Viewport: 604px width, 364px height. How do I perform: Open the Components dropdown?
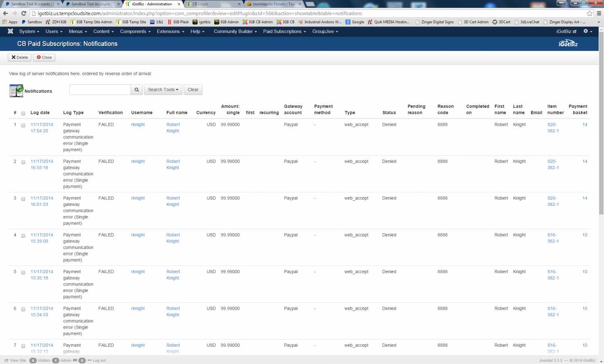coord(135,31)
